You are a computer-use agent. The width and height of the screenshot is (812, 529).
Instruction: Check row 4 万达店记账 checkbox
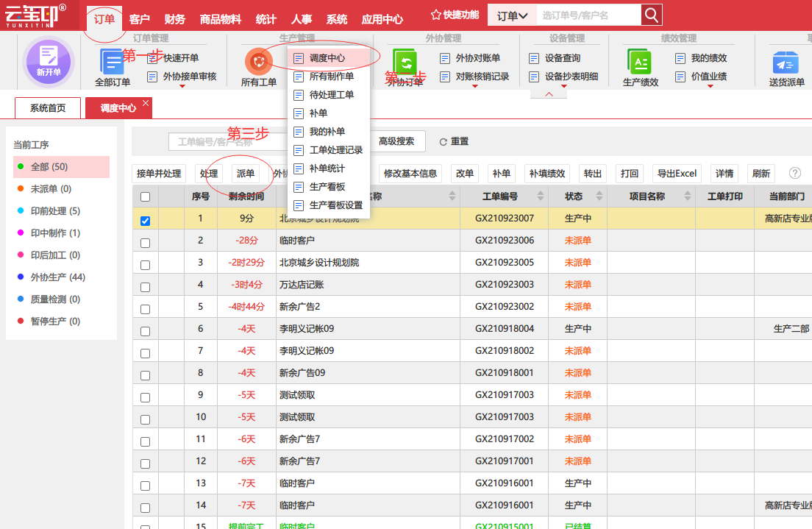click(145, 287)
